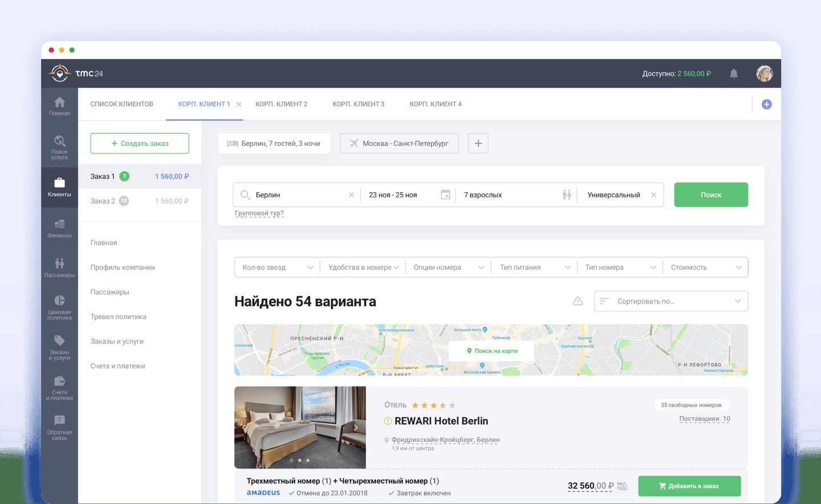Viewport: 821px width, 504px height.
Task: Click the tmc24 logo
Action: pos(76,74)
